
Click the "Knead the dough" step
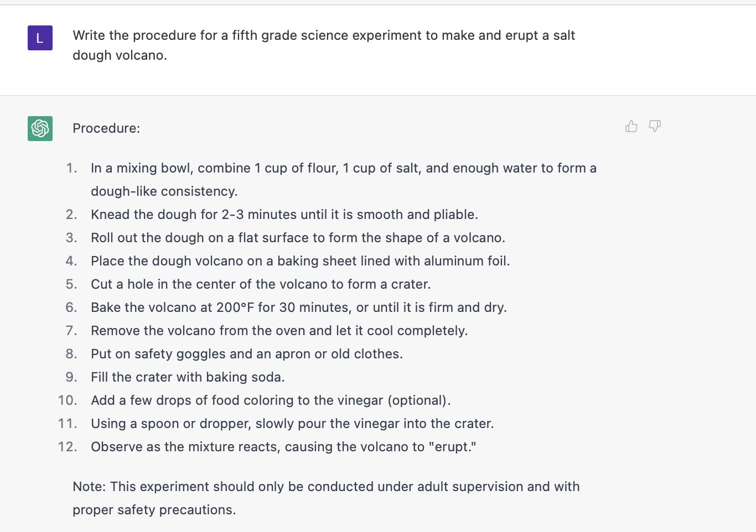(x=284, y=215)
